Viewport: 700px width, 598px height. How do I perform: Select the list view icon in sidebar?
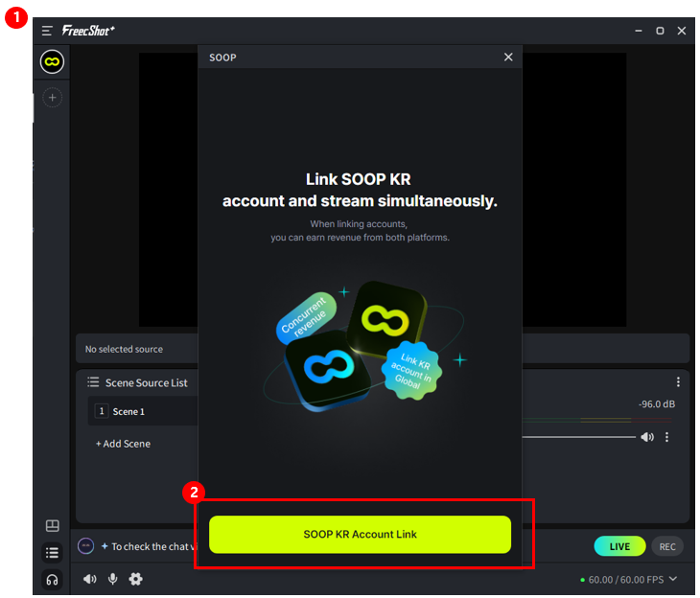52,553
